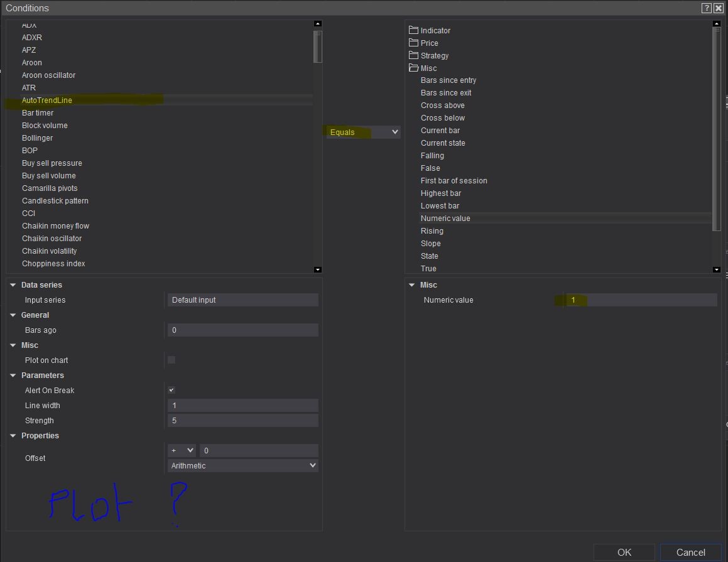Select AutoTrendLine in the indicator list
728x562 pixels.
tap(47, 100)
